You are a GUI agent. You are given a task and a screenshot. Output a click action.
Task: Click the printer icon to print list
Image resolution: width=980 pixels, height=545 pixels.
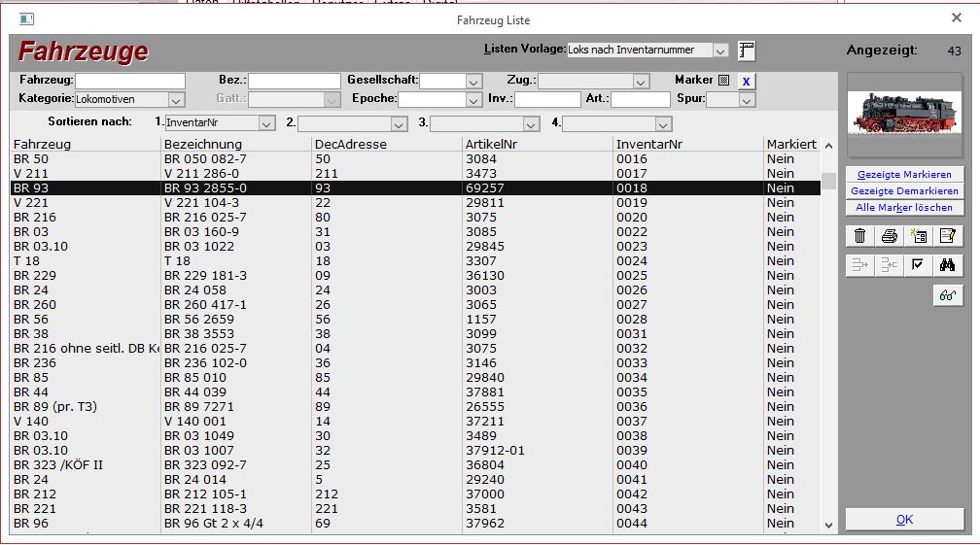889,236
